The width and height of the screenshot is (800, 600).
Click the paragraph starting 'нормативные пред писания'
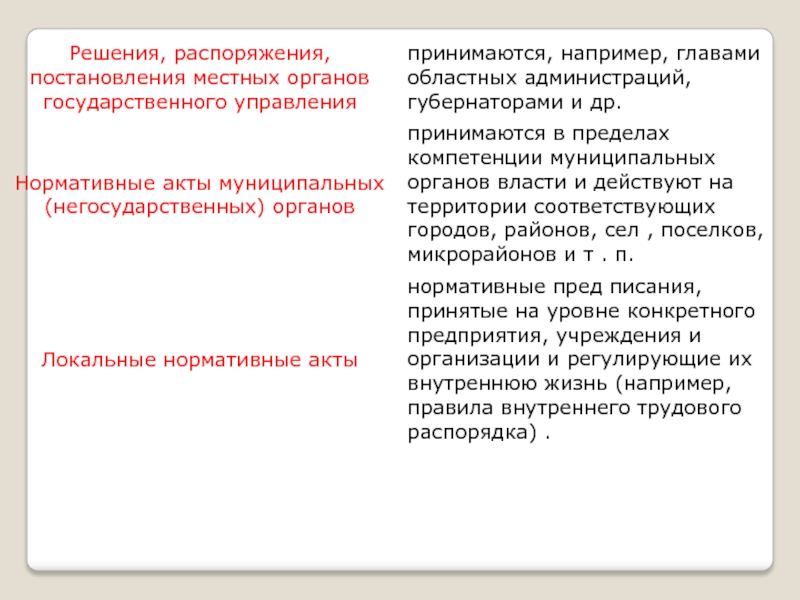(x=581, y=360)
